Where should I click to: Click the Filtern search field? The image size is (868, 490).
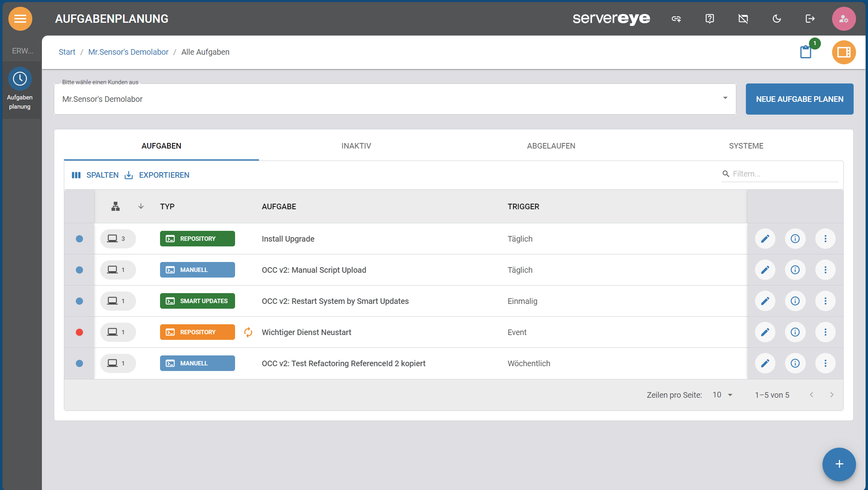coord(782,174)
